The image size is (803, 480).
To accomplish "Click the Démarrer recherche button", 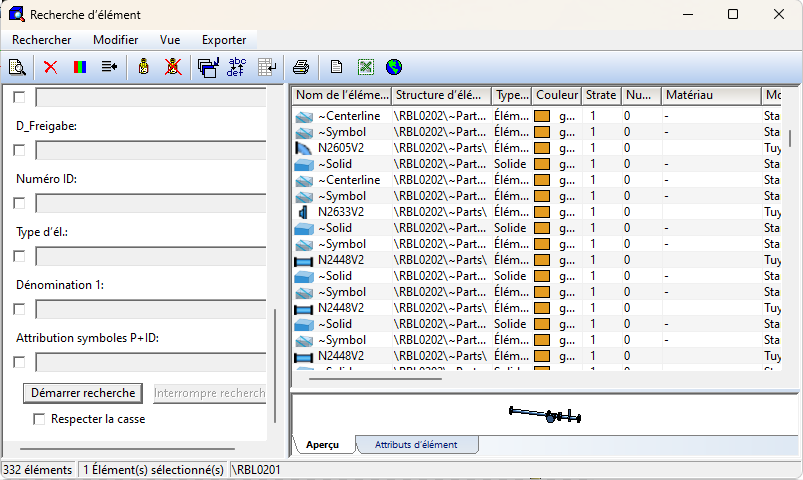I will pos(83,393).
